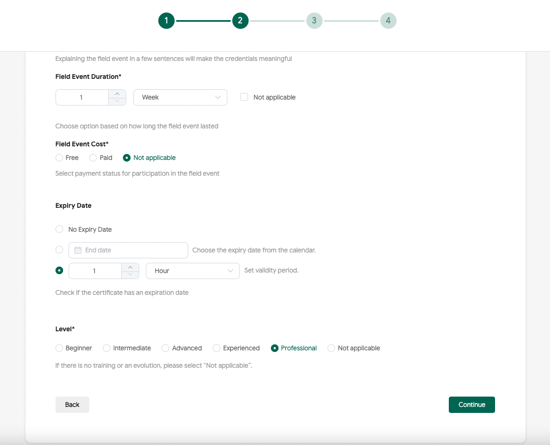Select step 3 circle in the wizard
The height and width of the screenshot is (445, 550).
pyautogui.click(x=314, y=21)
